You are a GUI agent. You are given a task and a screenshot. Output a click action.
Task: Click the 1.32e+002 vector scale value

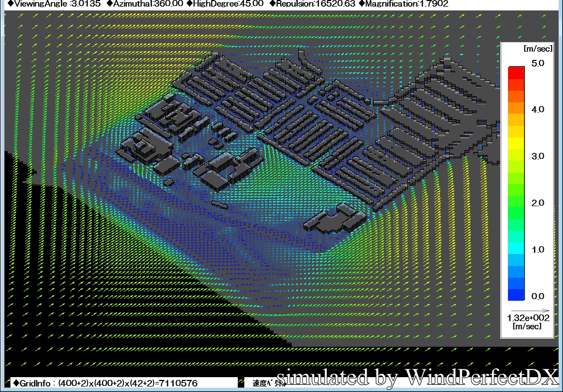coord(526,318)
